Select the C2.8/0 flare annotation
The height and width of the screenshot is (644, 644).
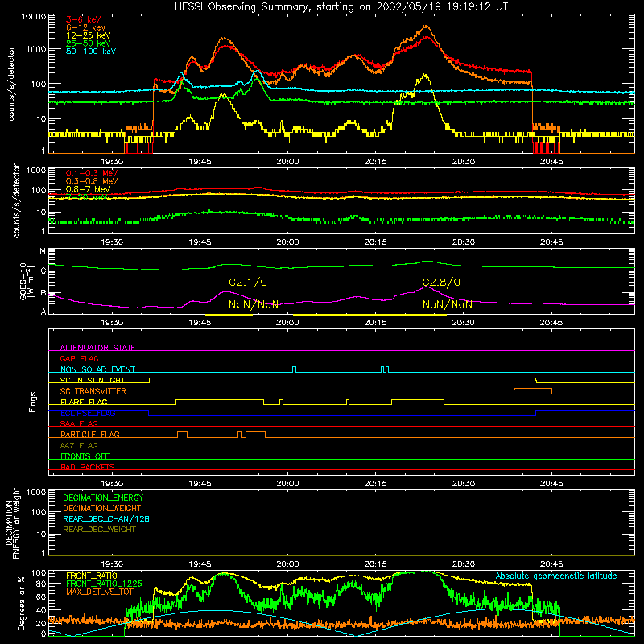[x=441, y=283]
